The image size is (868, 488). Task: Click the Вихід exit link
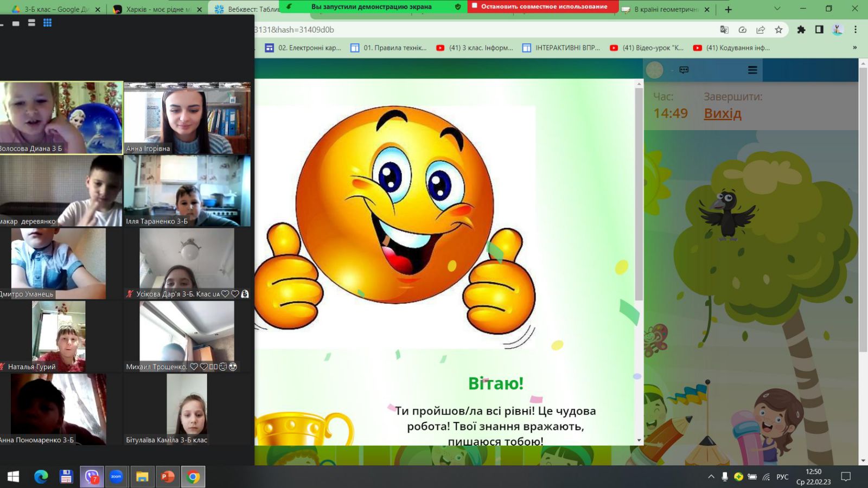[722, 113]
